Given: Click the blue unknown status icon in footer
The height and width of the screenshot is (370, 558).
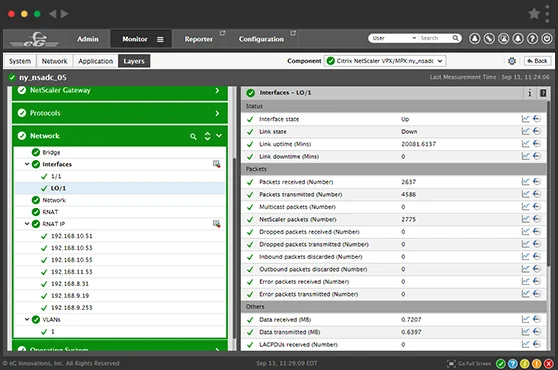Looking at the screenshot, I should (x=512, y=364).
